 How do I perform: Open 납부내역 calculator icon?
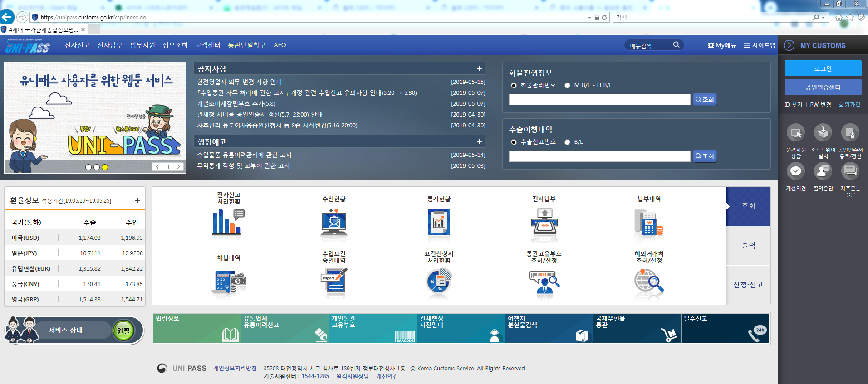point(649,223)
